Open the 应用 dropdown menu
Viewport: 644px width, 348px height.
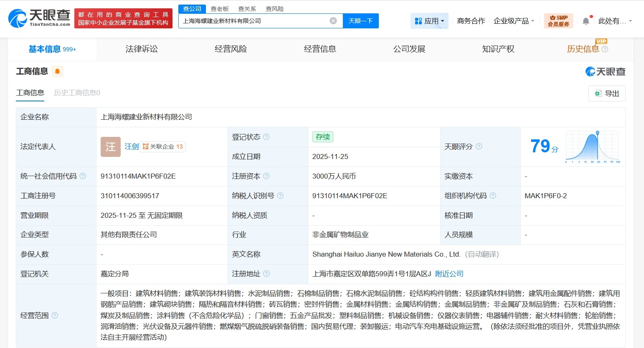tap(429, 20)
